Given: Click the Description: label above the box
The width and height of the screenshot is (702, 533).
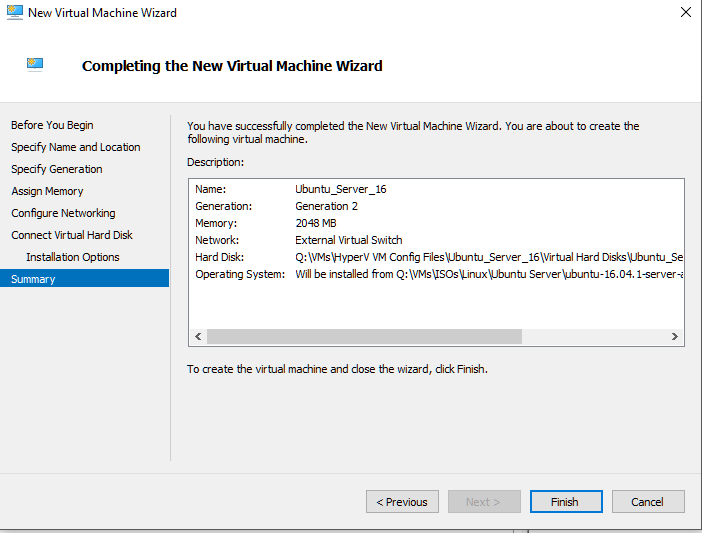Looking at the screenshot, I should point(215,162).
